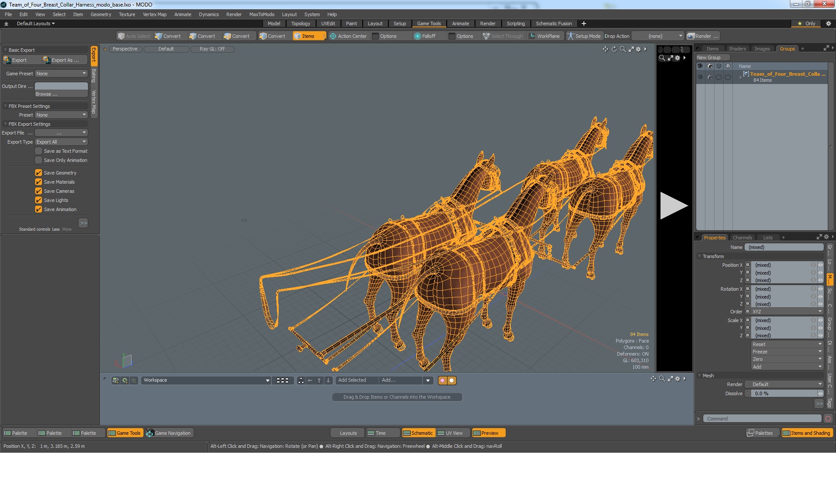Expand the Team_of_Four group tree item
836x504 pixels.
coord(740,77)
